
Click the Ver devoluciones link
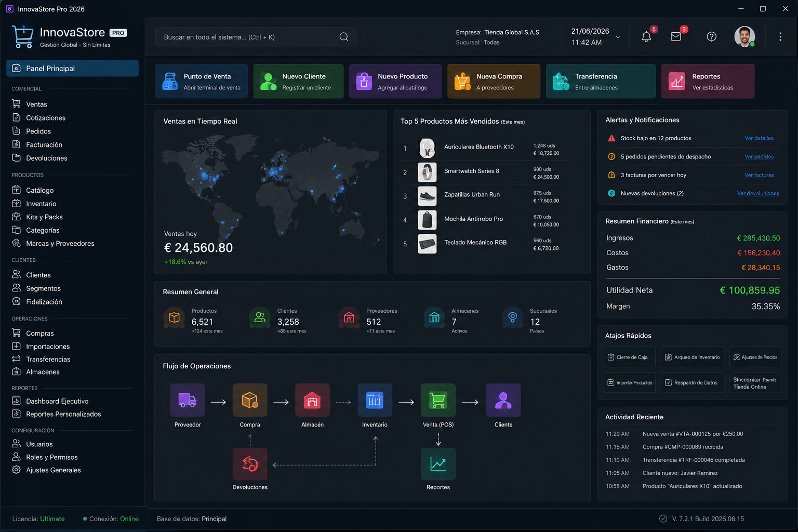point(758,193)
